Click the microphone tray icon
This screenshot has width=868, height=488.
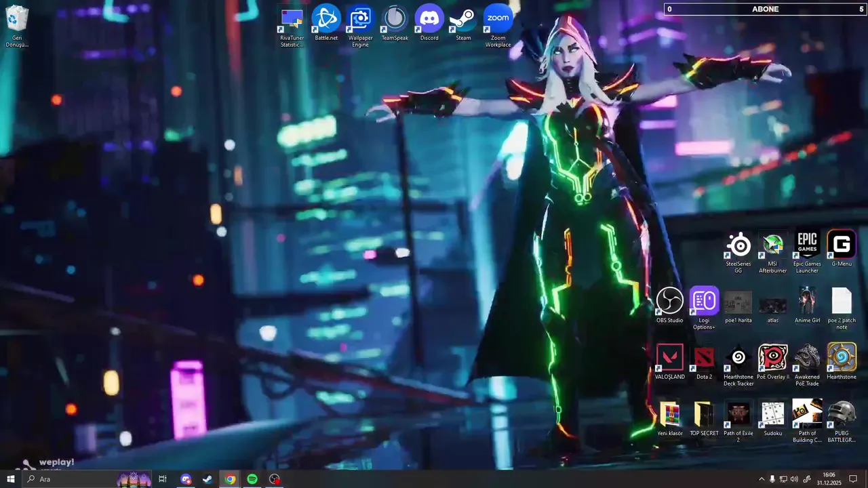click(772, 479)
